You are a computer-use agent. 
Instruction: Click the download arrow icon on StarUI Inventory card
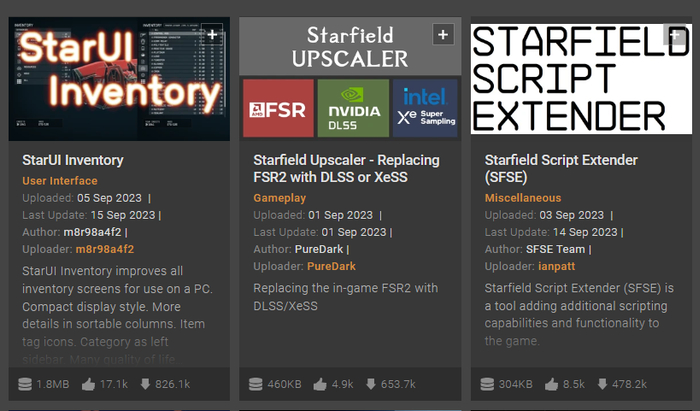point(145,384)
